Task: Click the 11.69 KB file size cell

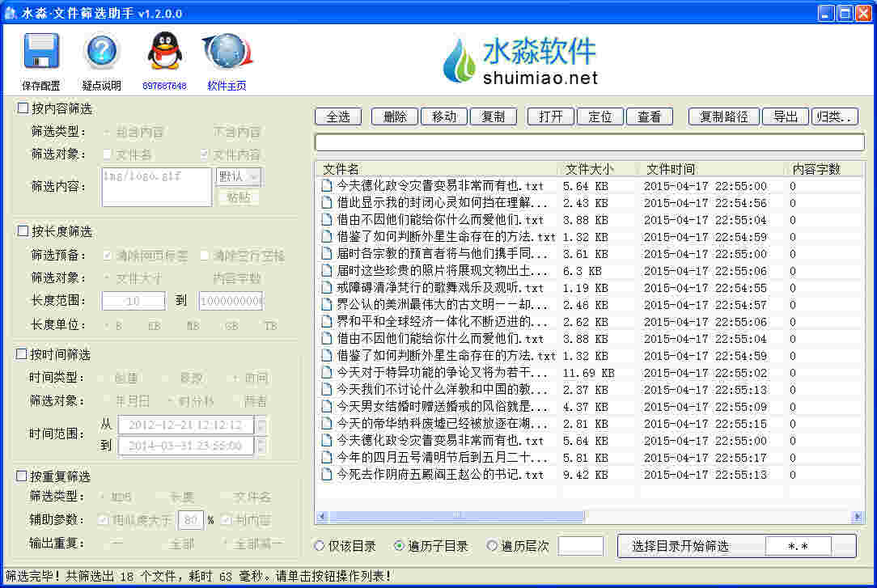Action: click(x=588, y=372)
